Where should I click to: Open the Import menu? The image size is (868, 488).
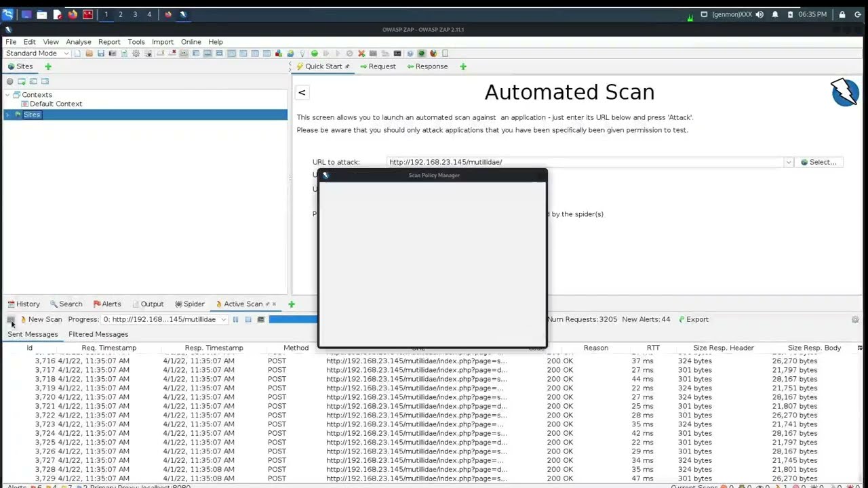[x=163, y=42]
